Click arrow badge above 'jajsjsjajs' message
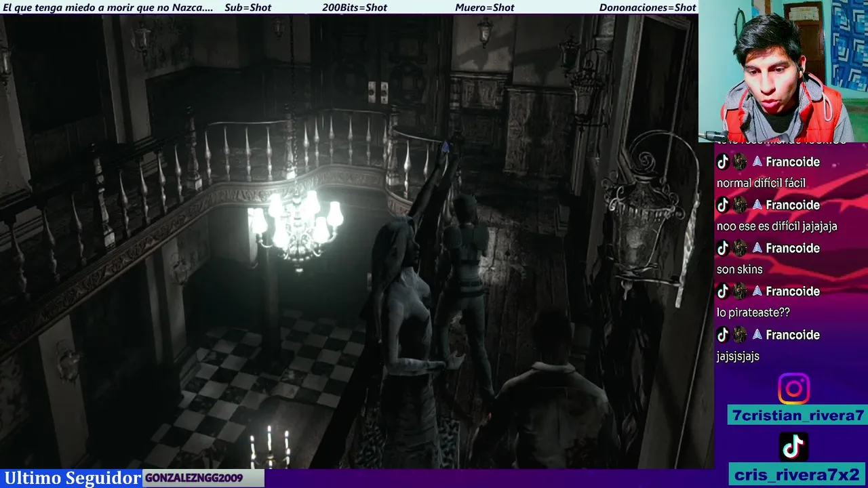868x488 pixels. pyautogui.click(x=757, y=335)
